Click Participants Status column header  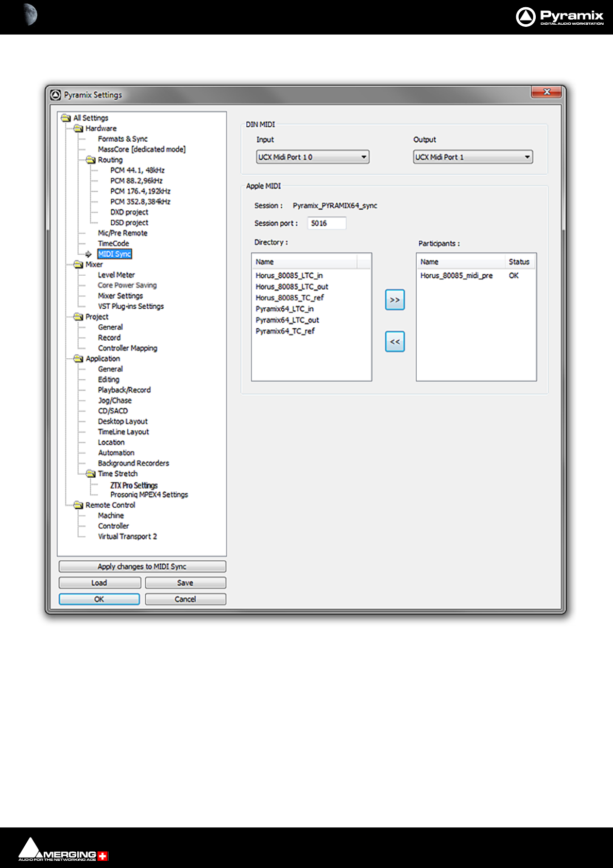(519, 262)
